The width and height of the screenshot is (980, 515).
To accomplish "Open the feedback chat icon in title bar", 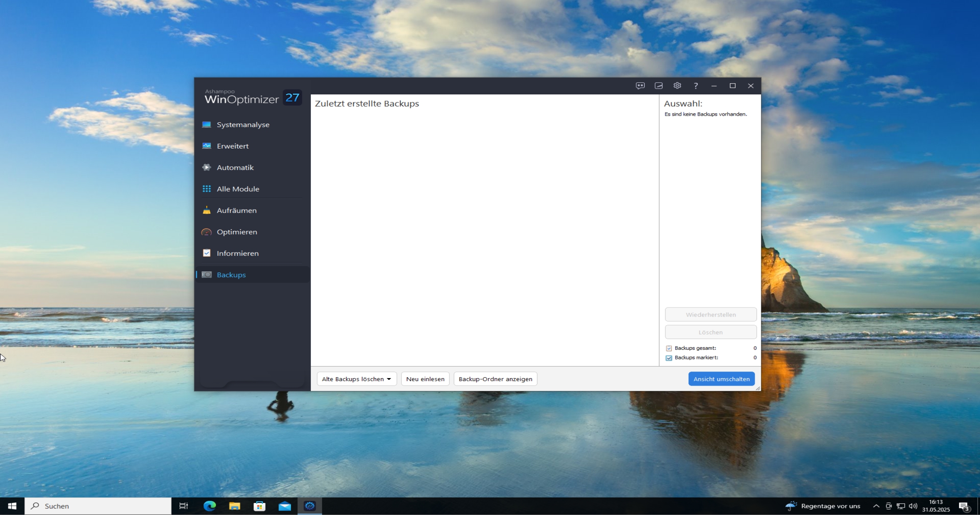I will click(x=640, y=86).
